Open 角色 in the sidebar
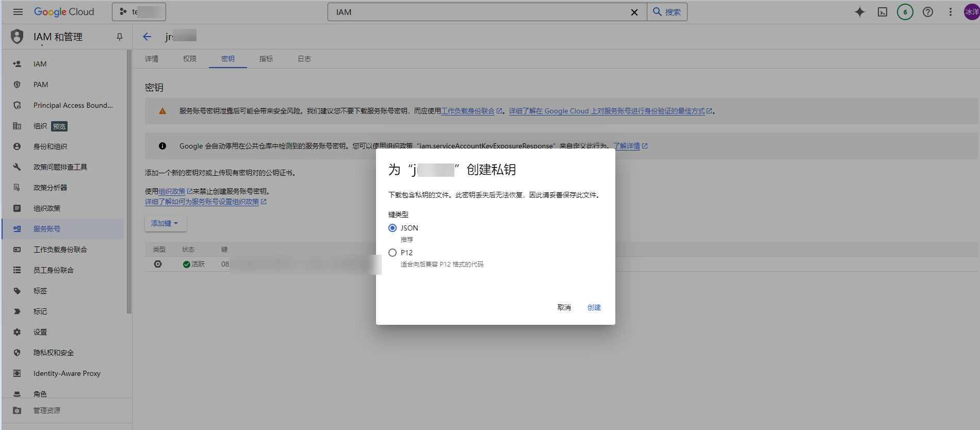This screenshot has height=430, width=980. (x=63, y=392)
